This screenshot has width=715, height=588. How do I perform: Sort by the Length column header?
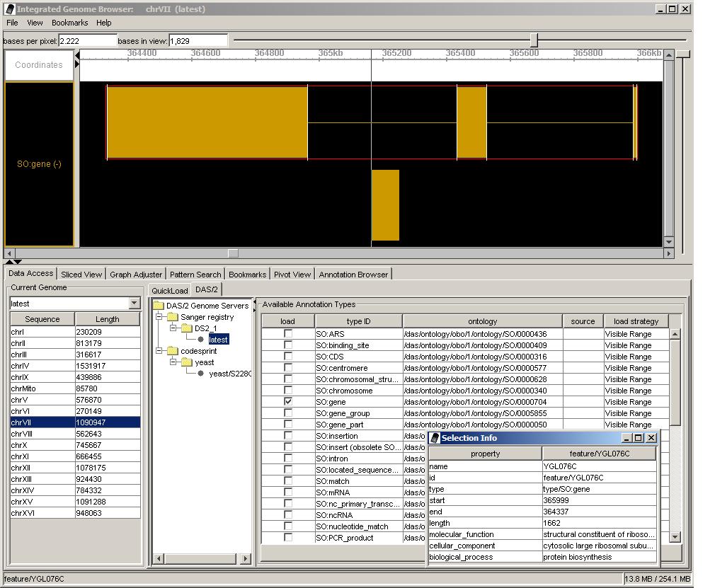tap(108, 319)
